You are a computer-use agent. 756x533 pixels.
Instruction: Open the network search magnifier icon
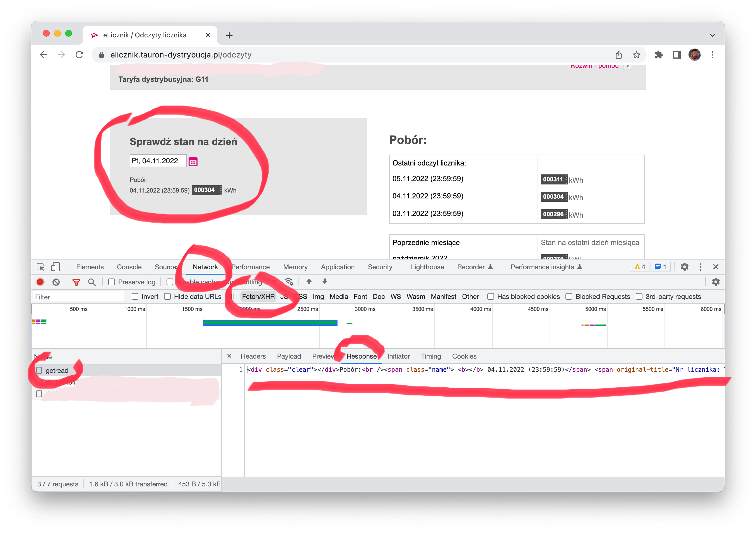tap(92, 282)
